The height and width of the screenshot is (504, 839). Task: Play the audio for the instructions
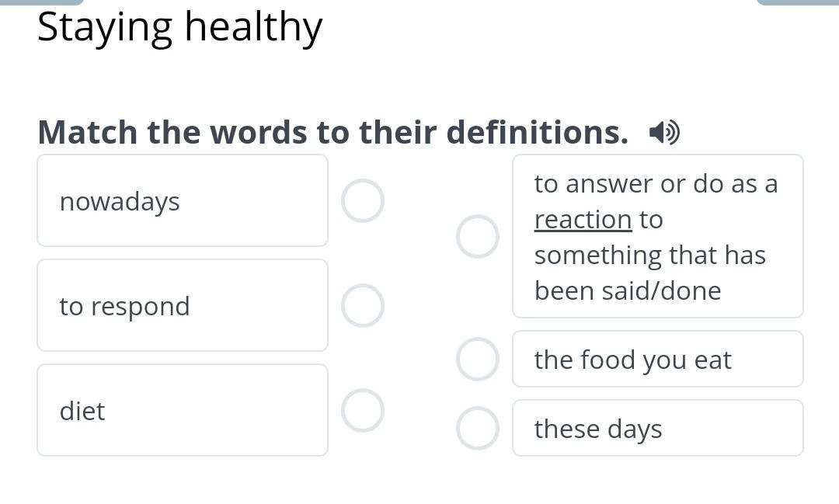[664, 132]
